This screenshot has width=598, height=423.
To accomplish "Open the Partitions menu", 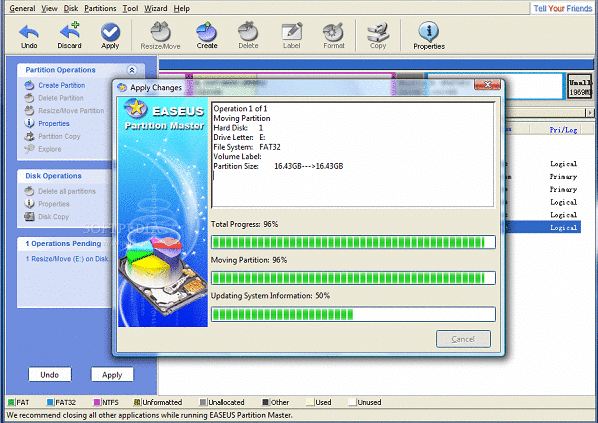I will (x=100, y=8).
